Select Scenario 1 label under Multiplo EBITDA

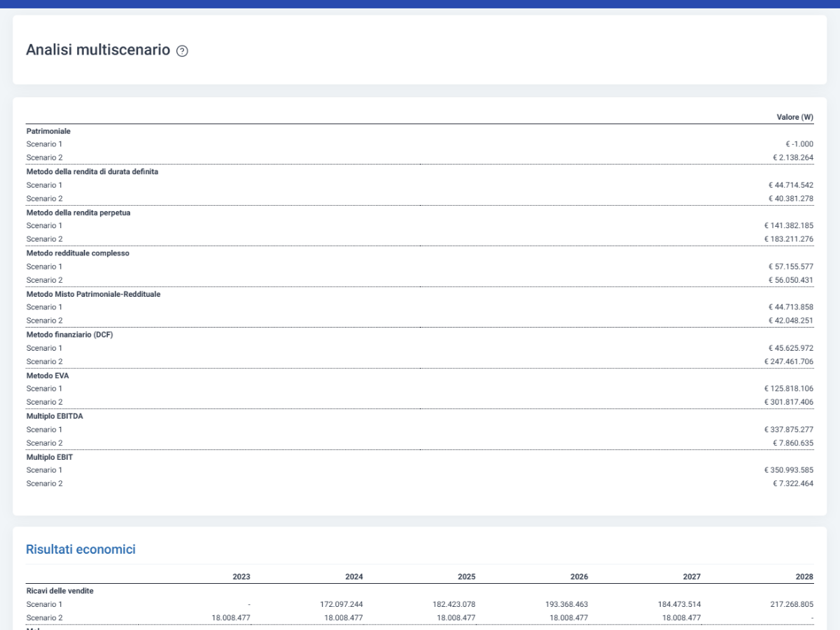tap(44, 429)
